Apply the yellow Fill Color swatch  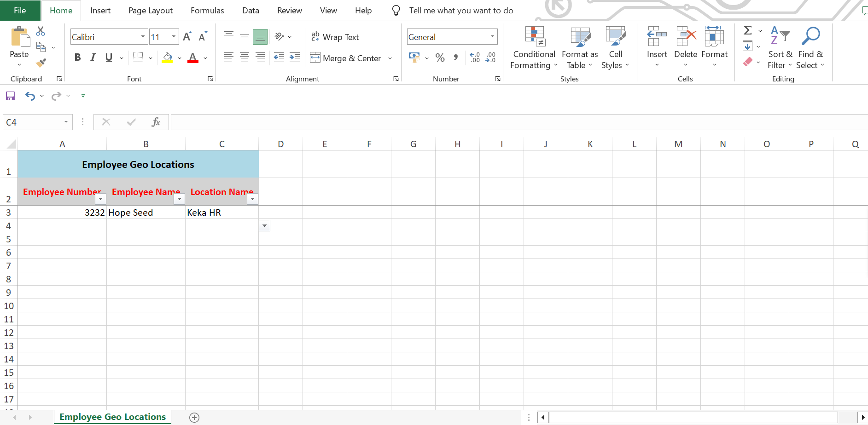167,58
